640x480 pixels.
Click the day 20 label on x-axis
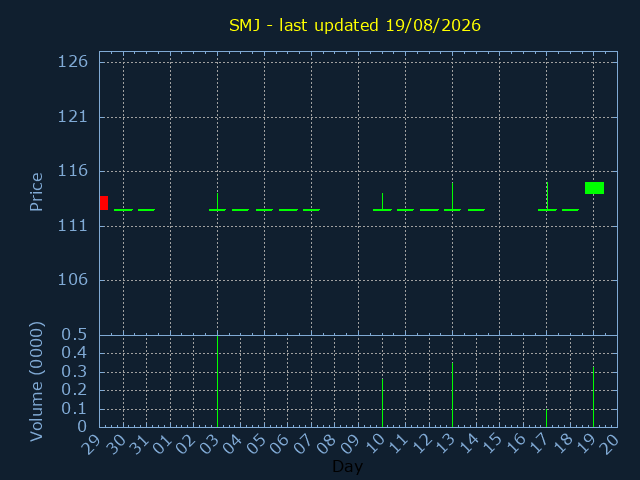click(x=609, y=443)
